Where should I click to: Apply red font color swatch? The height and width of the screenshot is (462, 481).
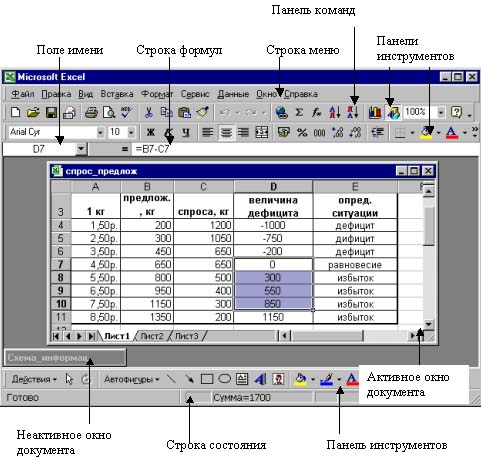(x=452, y=133)
